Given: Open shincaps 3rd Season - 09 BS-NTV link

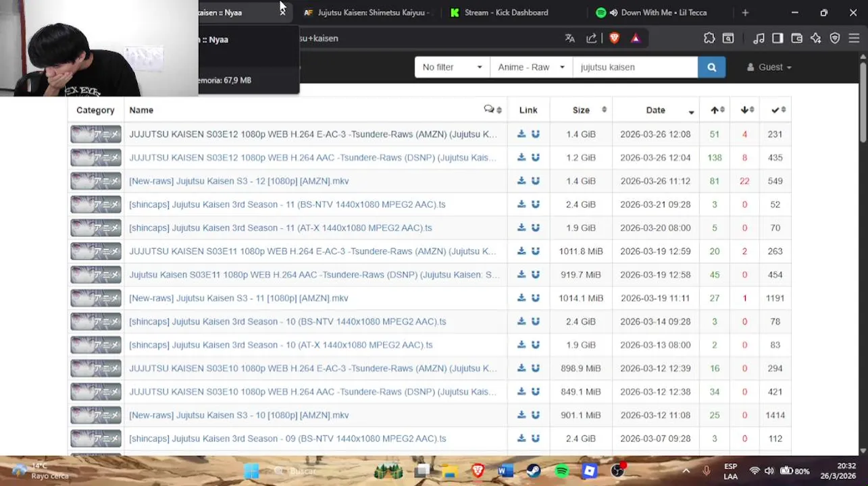Looking at the screenshot, I should [x=288, y=438].
